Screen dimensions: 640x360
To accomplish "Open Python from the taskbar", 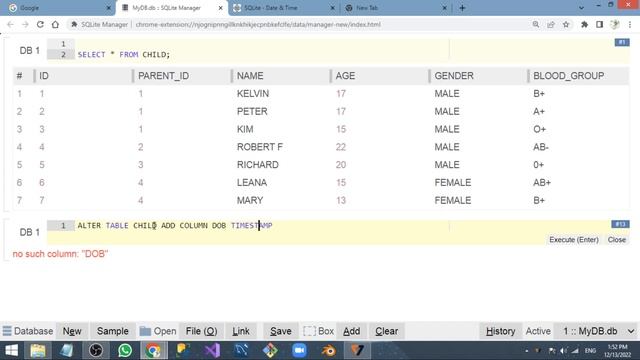I will 182,351.
